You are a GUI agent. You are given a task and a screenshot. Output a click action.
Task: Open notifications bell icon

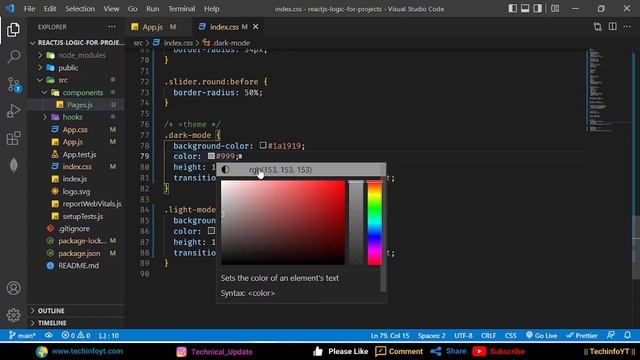pos(627,336)
